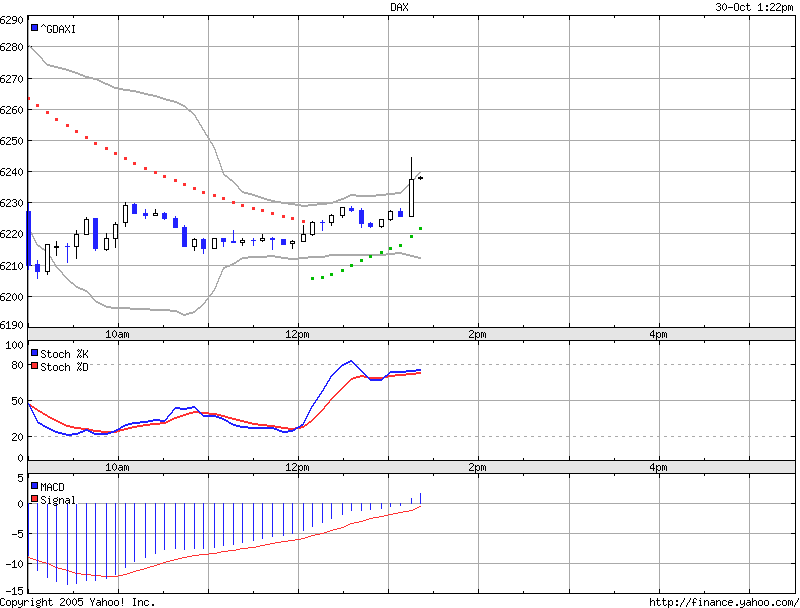The width and height of the screenshot is (800, 608).
Task: Click the stochastic 100 axis label
Action: point(14,345)
